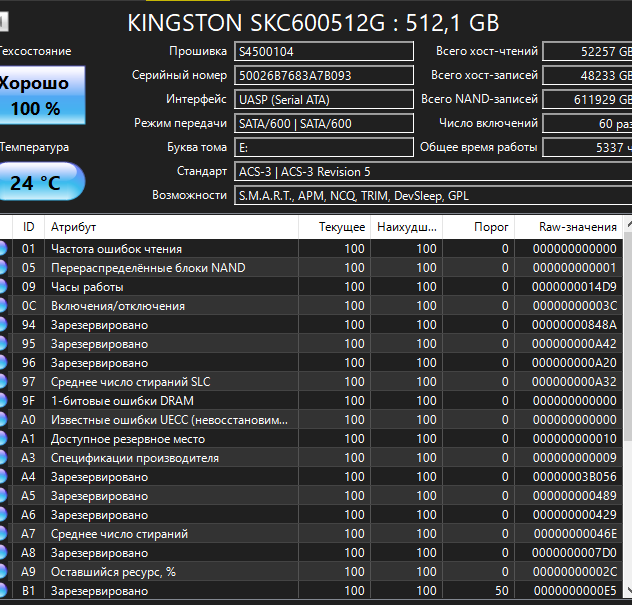Select the Оставшийся ресурс, % attribute row
This screenshot has height=605, width=632.
point(311,572)
